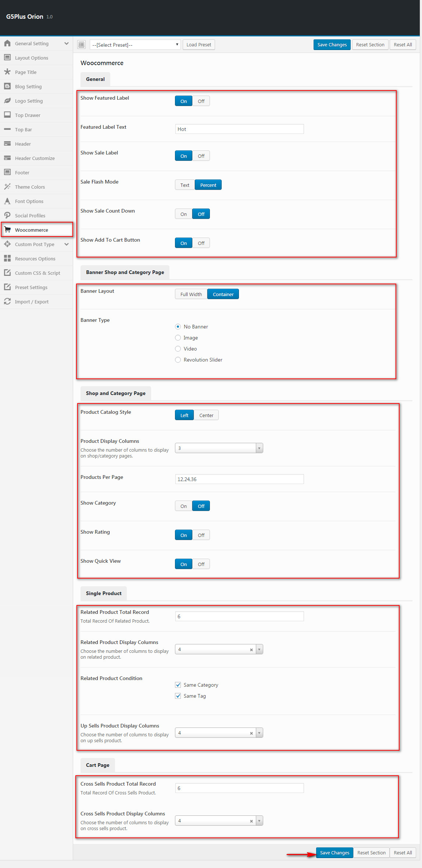
Task: Click the Custom Post Type icon
Action: click(7, 244)
